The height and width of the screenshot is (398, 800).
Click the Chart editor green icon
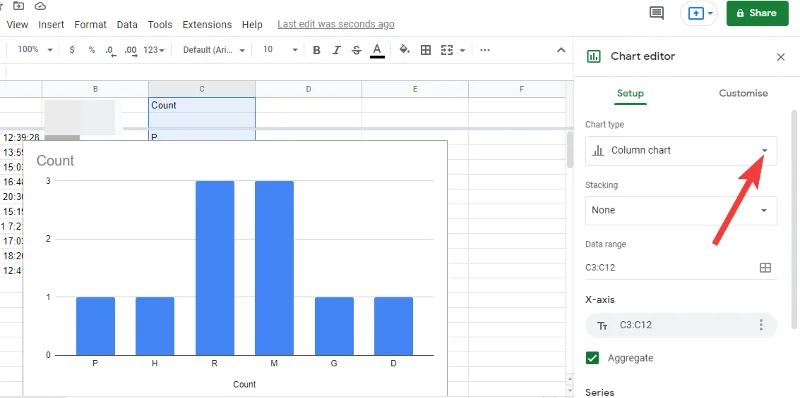click(593, 57)
